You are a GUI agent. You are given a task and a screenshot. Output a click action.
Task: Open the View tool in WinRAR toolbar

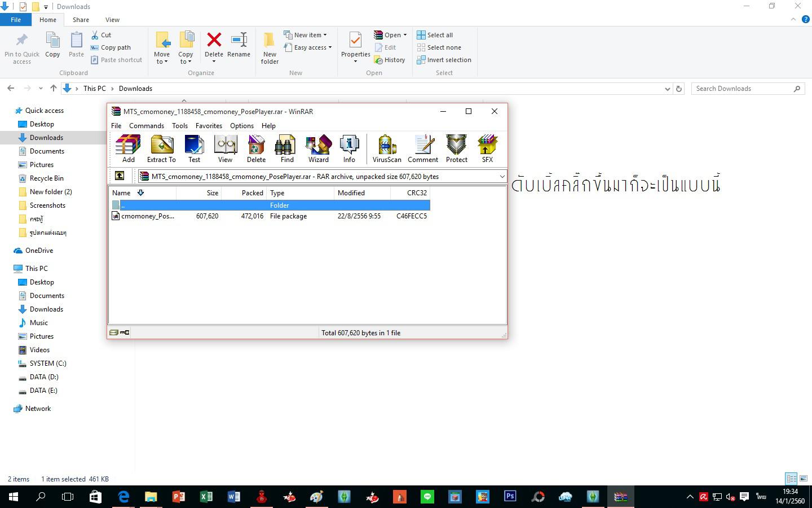pyautogui.click(x=225, y=149)
